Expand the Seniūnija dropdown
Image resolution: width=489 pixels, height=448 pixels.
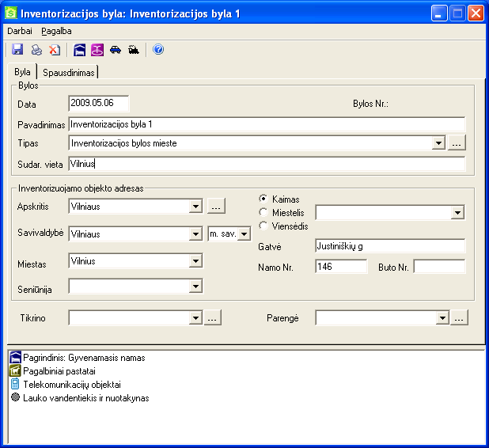coord(195,286)
